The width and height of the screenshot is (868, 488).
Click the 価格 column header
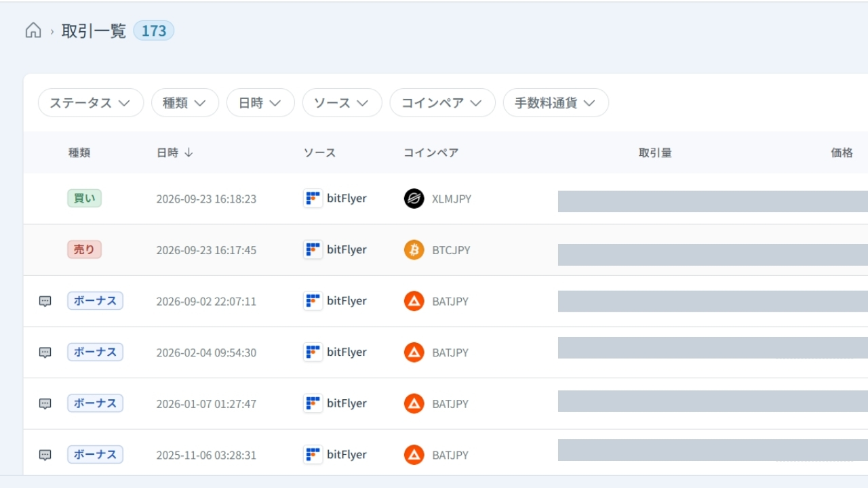coord(842,153)
